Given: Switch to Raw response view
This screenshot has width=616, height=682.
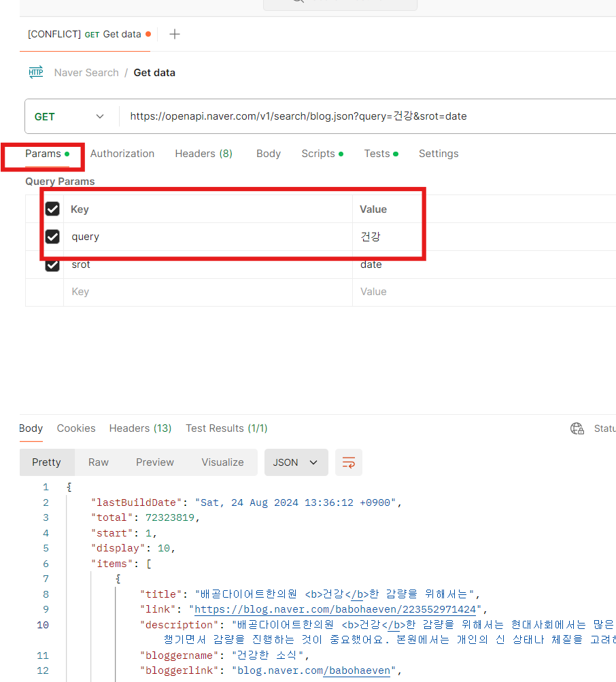Looking at the screenshot, I should point(98,462).
